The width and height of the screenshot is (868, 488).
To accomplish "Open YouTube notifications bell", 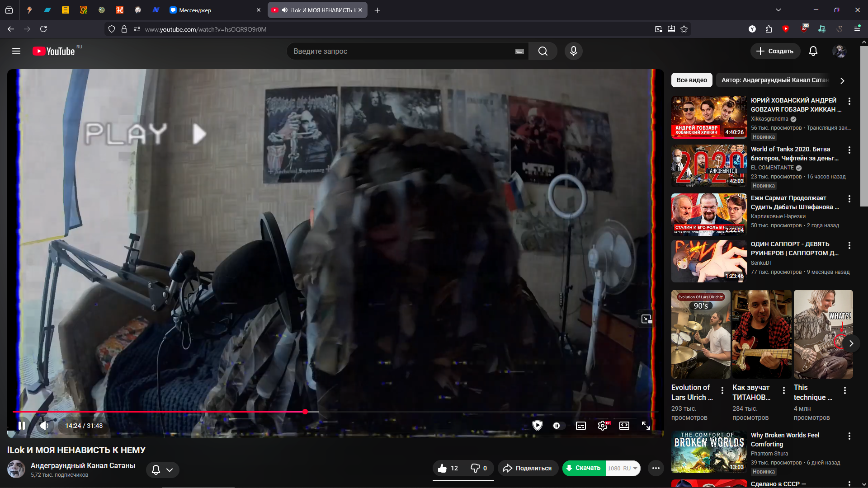I will (x=813, y=51).
